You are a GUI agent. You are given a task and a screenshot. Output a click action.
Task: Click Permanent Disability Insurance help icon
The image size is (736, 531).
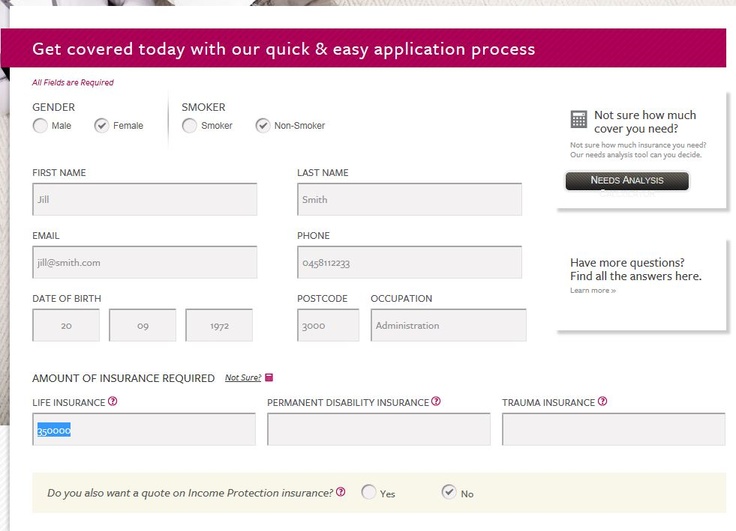pos(435,402)
